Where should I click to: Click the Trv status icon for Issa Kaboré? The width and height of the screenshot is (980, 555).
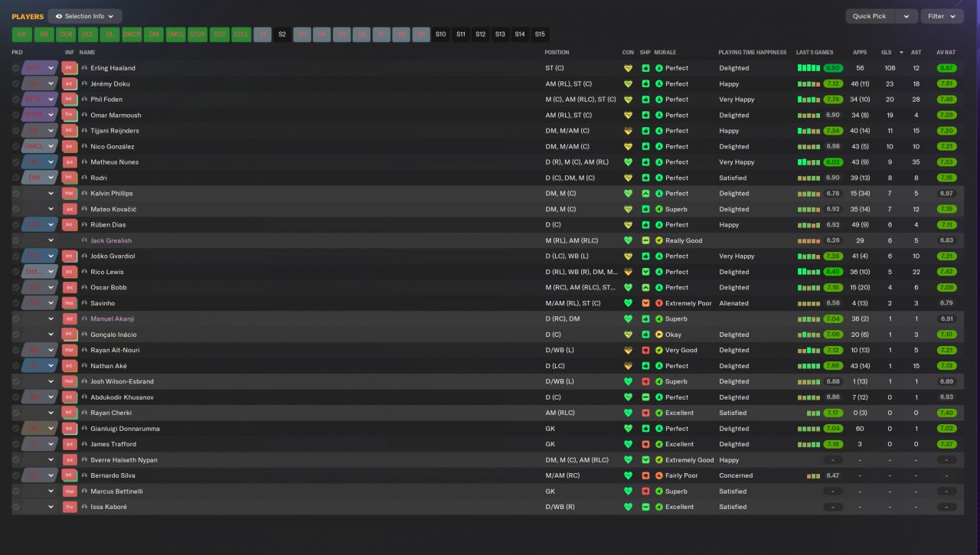coord(70,507)
